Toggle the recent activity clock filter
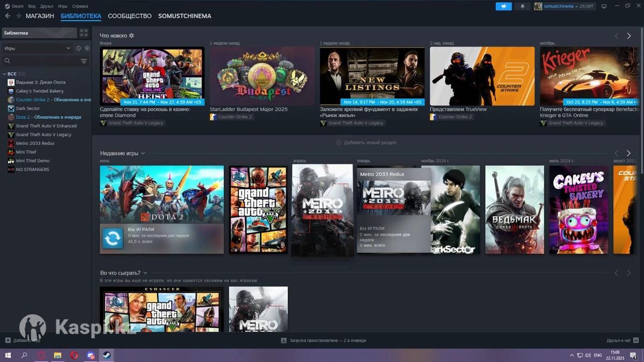Image resolution: width=644 pixels, height=362 pixels. 78,48
